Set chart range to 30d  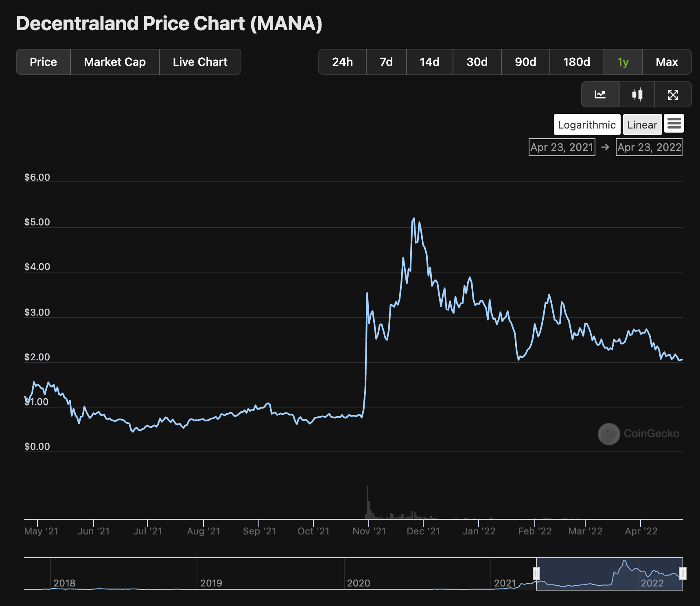(477, 62)
